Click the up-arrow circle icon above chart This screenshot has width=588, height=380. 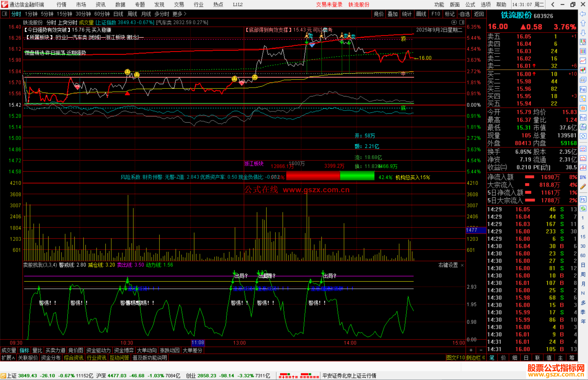click(x=454, y=22)
